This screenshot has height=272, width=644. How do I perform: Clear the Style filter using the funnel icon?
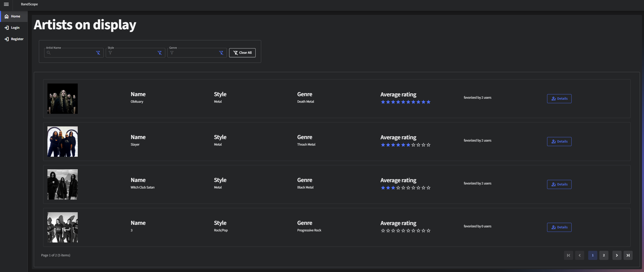(x=160, y=52)
